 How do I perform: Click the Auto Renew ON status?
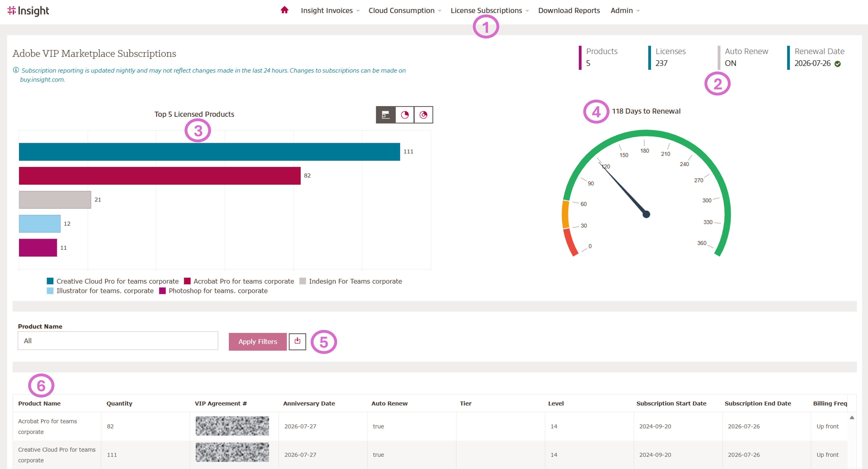[731, 63]
